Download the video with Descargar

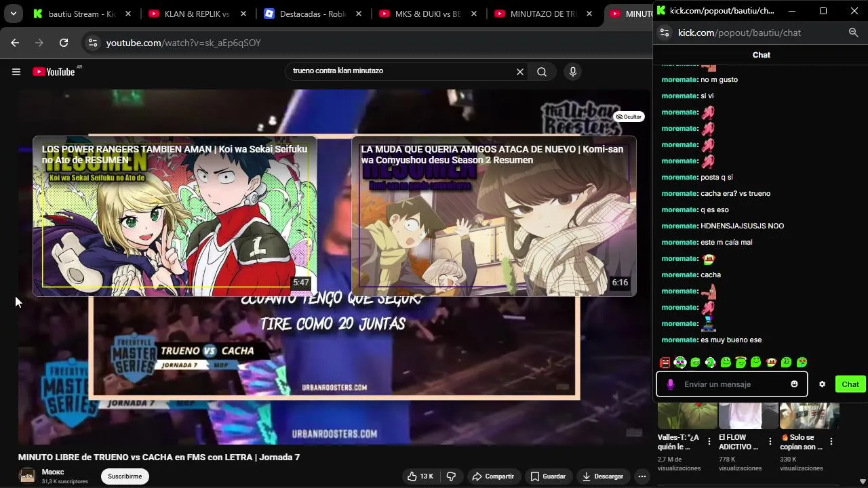603,476
